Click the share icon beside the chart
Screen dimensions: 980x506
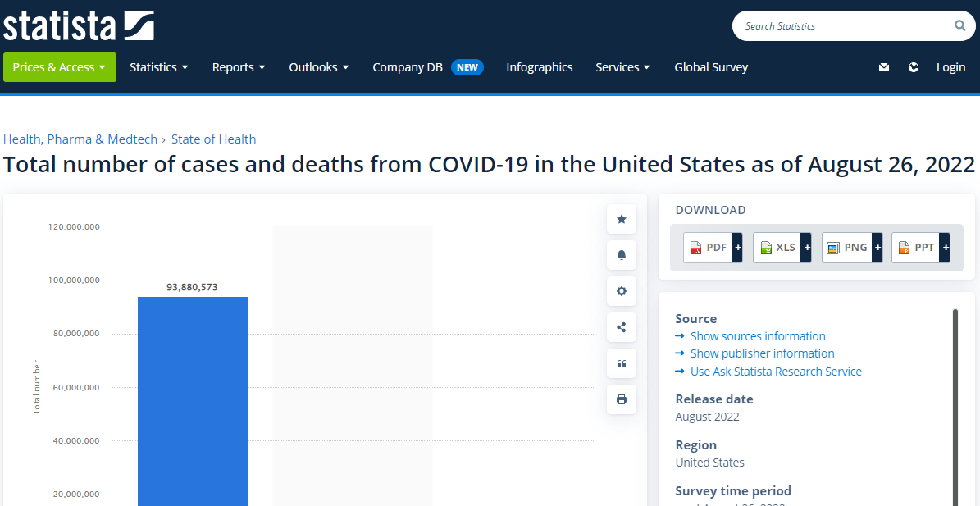tap(621, 327)
